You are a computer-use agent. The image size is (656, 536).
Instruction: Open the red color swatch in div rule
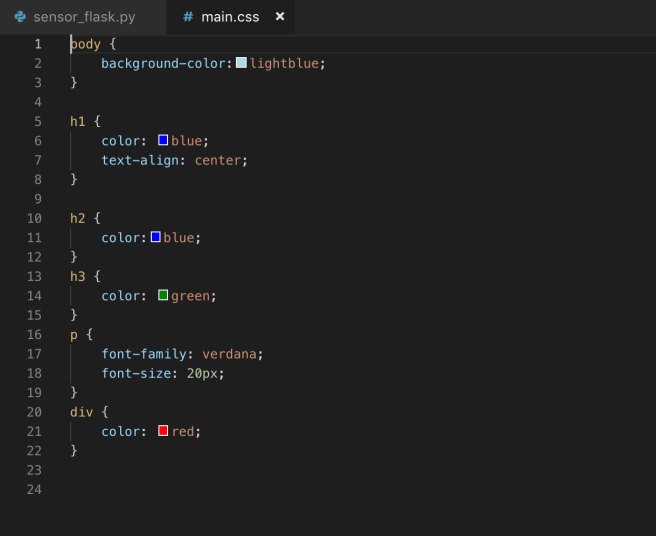(163, 431)
